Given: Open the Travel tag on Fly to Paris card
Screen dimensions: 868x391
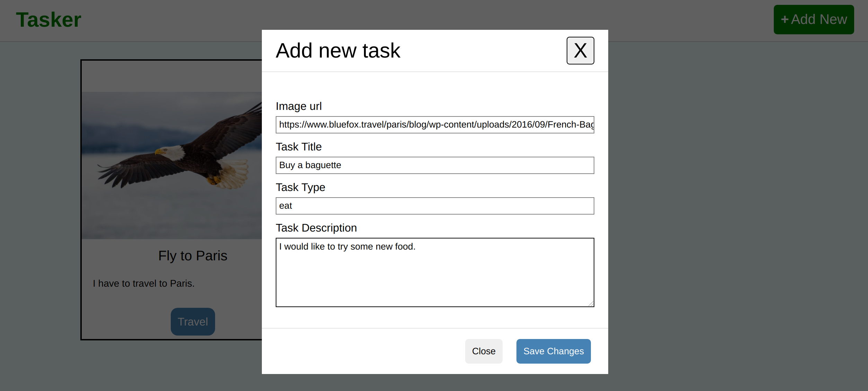Looking at the screenshot, I should pyautogui.click(x=193, y=322).
